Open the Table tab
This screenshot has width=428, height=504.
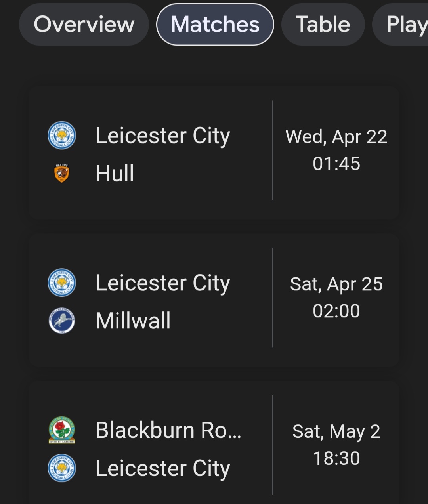(x=323, y=25)
